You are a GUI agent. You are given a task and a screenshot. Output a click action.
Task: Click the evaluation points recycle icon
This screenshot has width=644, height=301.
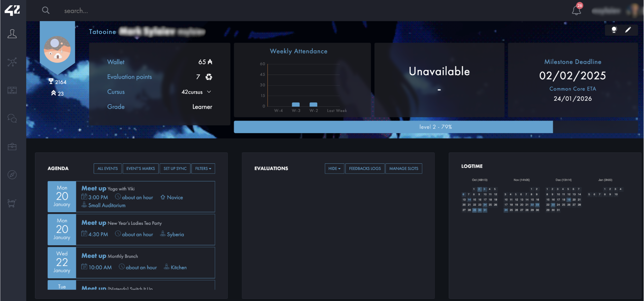pos(209,77)
